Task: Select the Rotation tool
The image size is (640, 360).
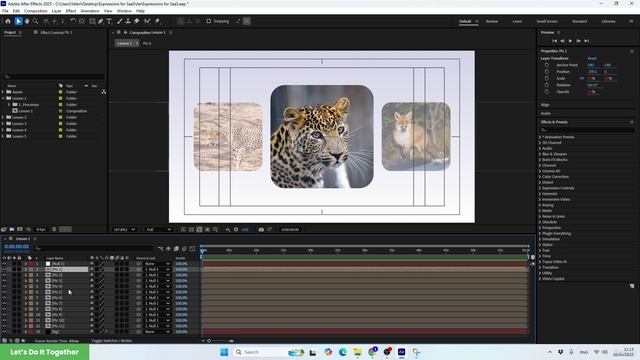Action: (73, 21)
